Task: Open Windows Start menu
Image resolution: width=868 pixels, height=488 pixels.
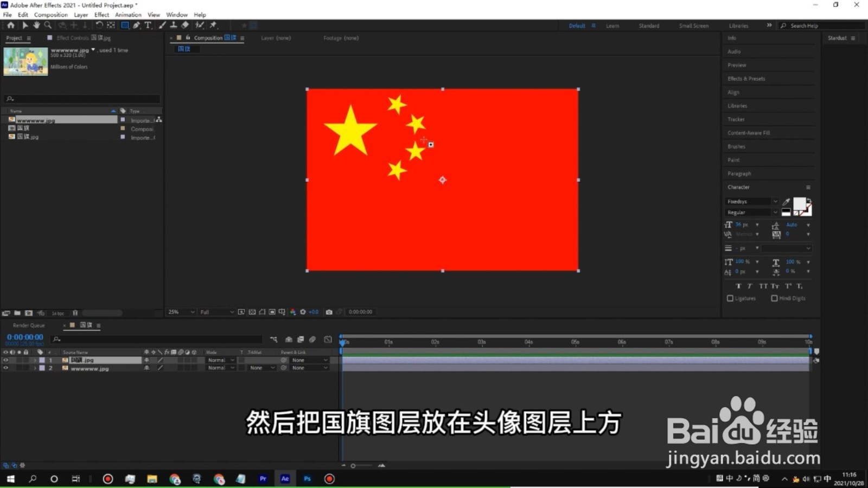Action: click(10, 479)
